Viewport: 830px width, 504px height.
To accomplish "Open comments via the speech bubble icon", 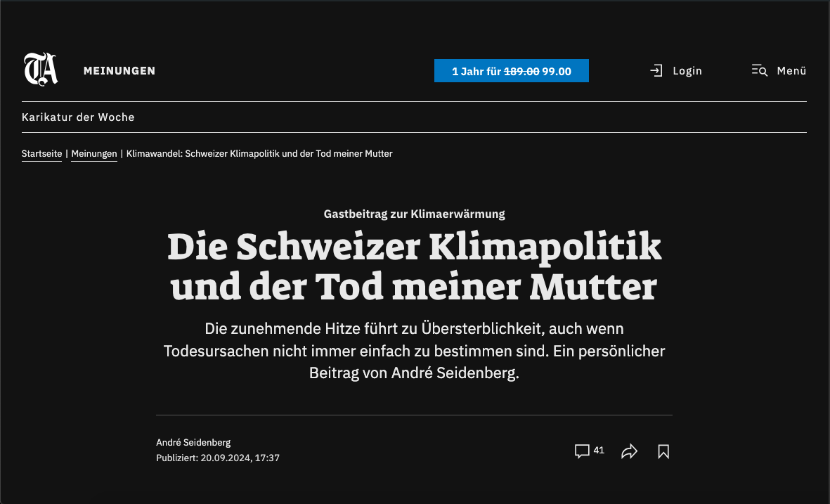I will [x=583, y=451].
